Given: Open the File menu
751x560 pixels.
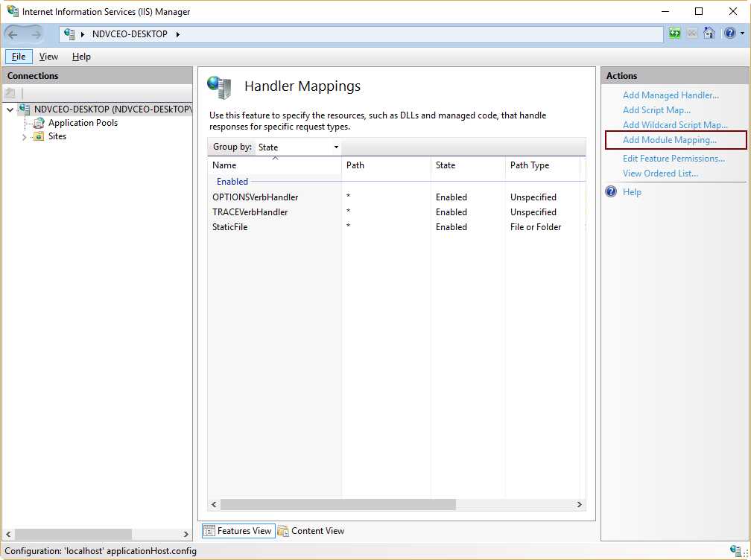Looking at the screenshot, I should [x=18, y=56].
